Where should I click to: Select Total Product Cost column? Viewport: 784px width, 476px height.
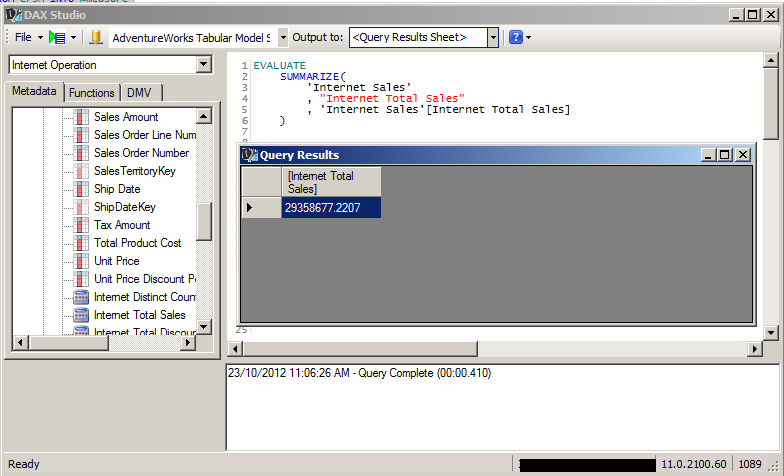pos(138,243)
